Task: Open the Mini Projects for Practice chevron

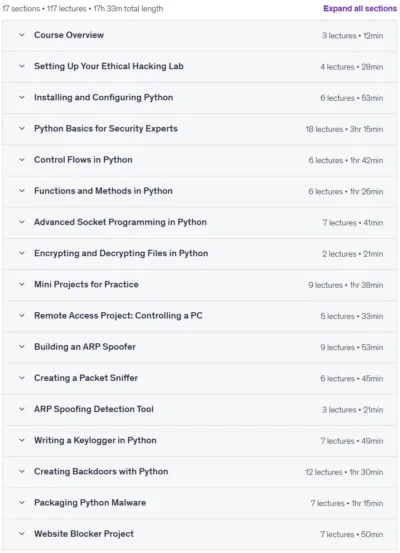Action: tap(22, 284)
